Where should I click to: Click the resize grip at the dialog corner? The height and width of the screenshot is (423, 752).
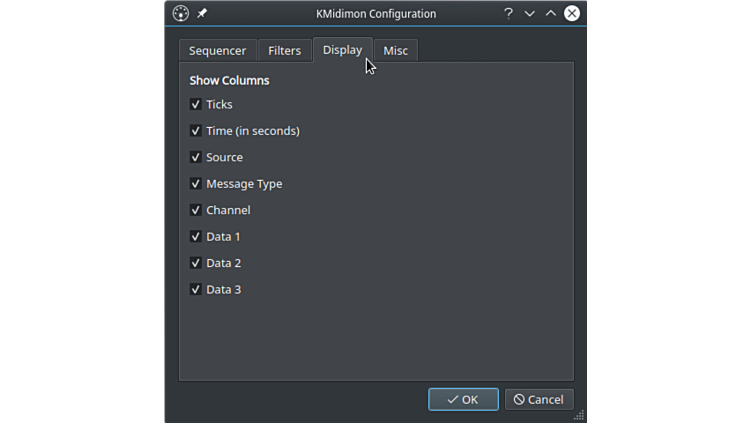(x=579, y=415)
